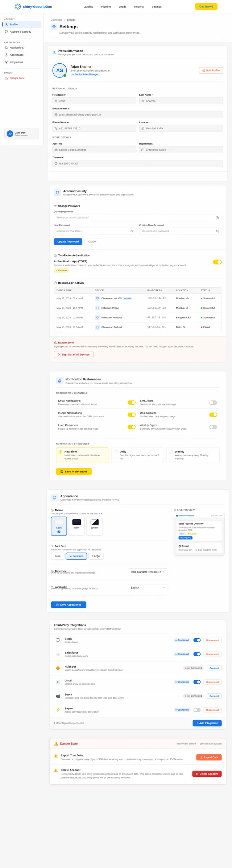Image resolution: width=232 pixels, height=868 pixels.
Task: Click Sign Out of All Devices
Action: [x=74, y=355]
